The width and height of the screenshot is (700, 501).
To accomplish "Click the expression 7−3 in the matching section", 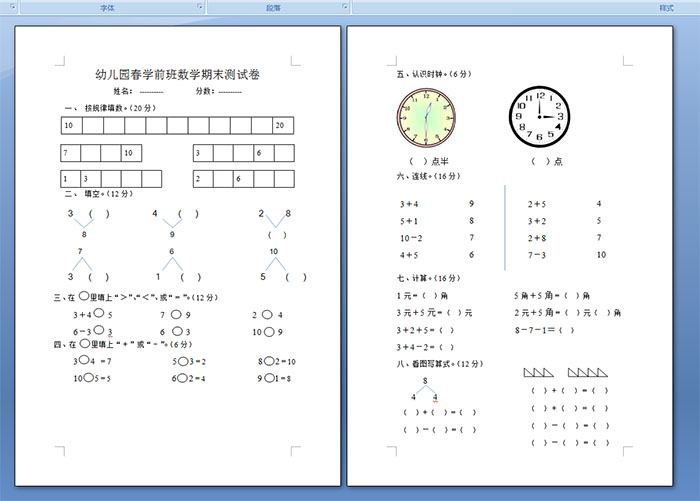I will tap(537, 255).
